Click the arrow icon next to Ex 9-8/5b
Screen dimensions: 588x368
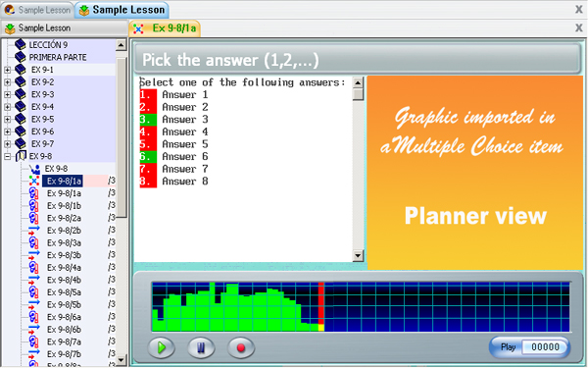tap(33, 305)
